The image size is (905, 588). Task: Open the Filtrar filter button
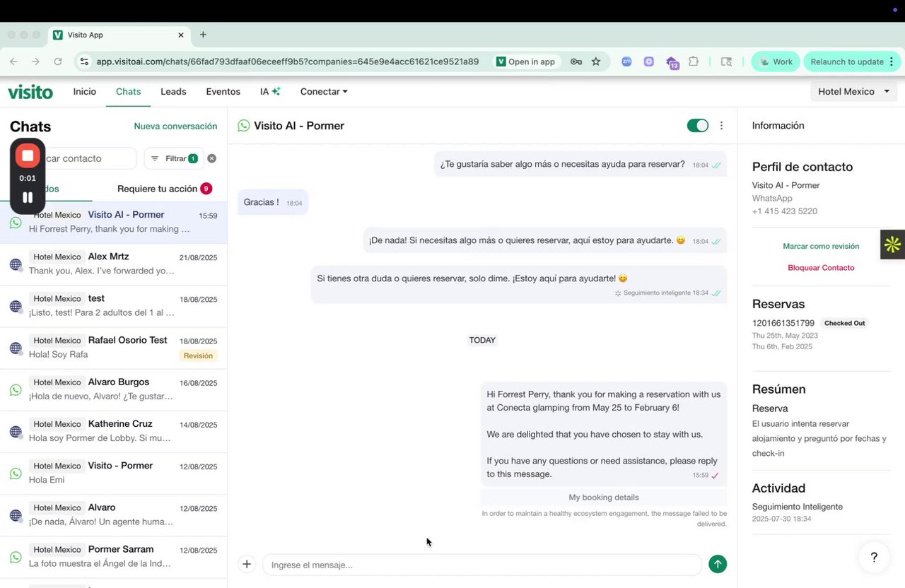coord(174,158)
